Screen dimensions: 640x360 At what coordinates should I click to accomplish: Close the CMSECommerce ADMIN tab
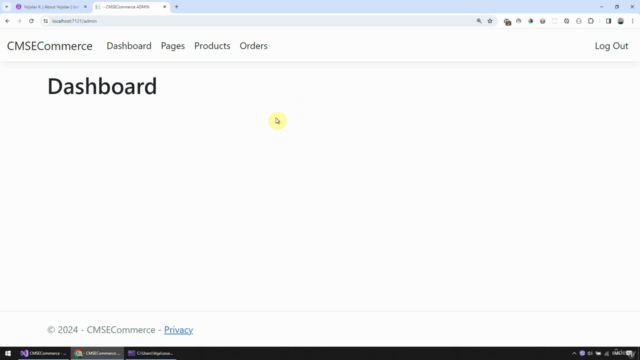164,7
